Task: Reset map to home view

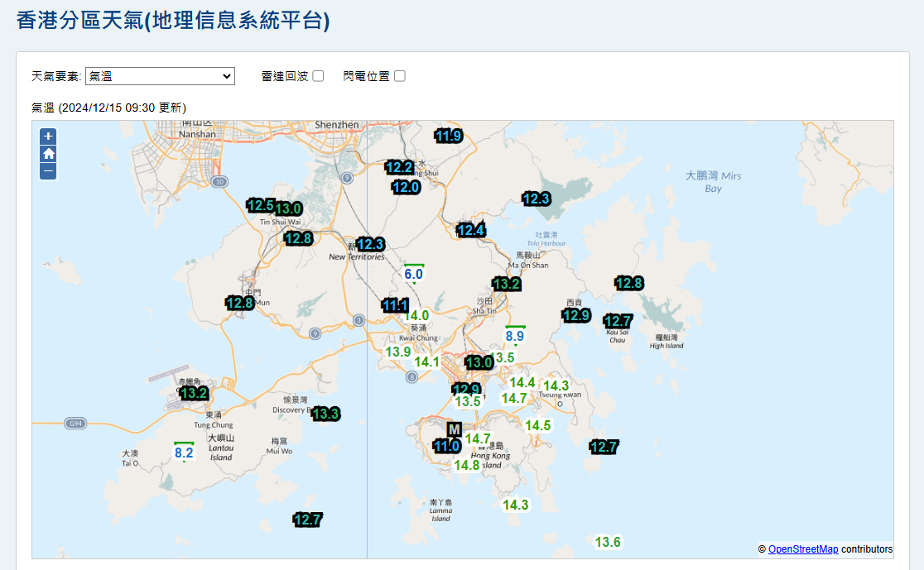Action: click(49, 154)
